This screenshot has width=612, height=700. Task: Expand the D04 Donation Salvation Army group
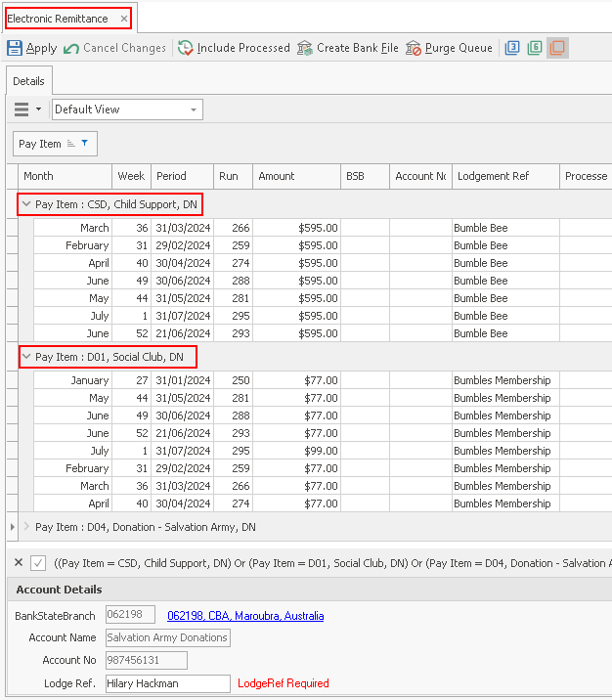[26, 526]
